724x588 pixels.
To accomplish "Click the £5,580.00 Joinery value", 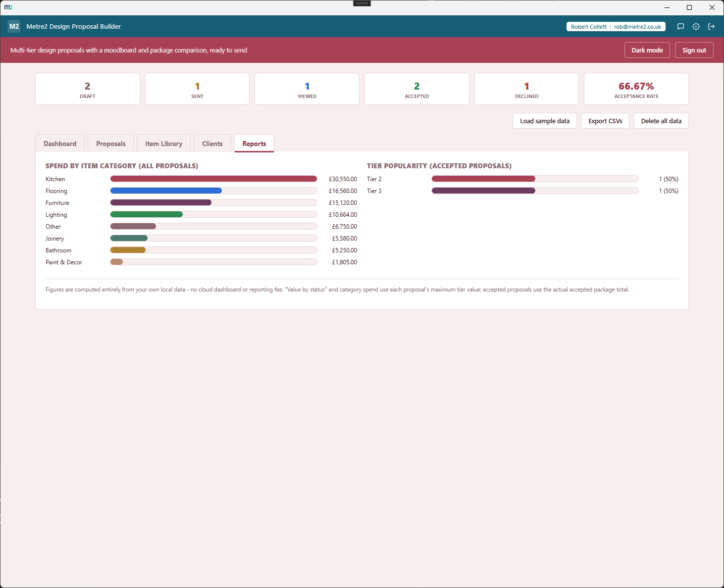I will (x=344, y=239).
